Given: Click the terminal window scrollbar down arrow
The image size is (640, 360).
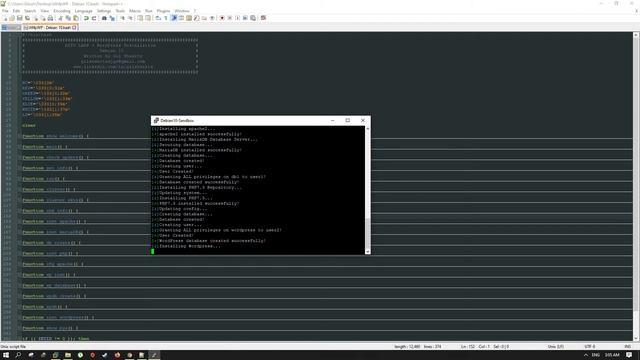Looking at the screenshot, I should 368,252.
